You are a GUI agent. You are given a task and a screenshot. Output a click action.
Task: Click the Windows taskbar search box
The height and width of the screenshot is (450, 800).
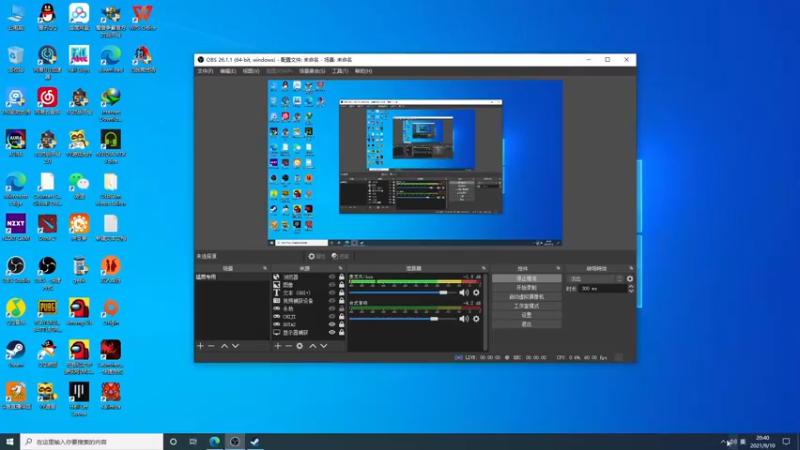click(92, 442)
